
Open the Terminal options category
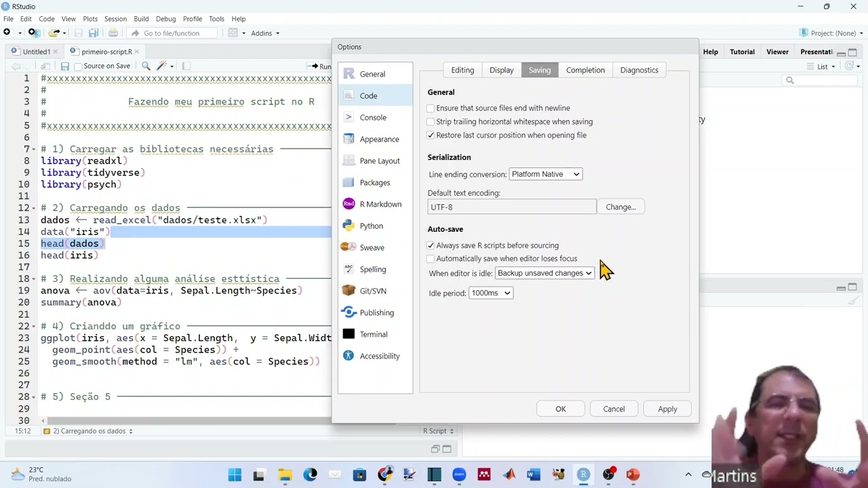pos(375,334)
